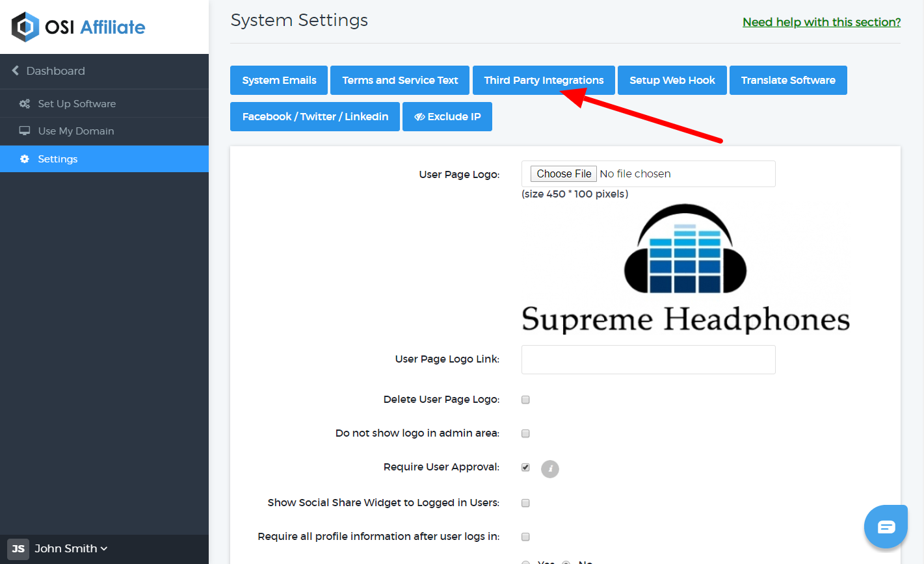Go back to Dashboard via the chevron
Image resolution: width=924 pixels, height=564 pixels.
(15, 71)
